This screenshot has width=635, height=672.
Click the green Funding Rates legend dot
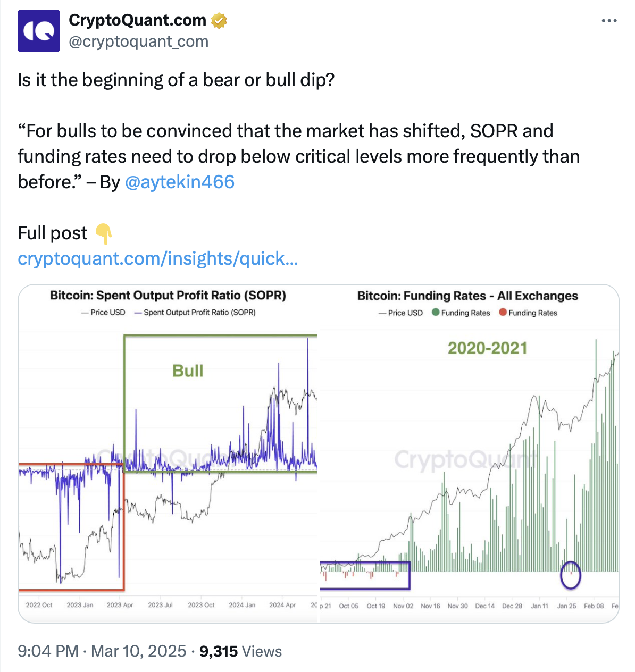click(x=436, y=312)
